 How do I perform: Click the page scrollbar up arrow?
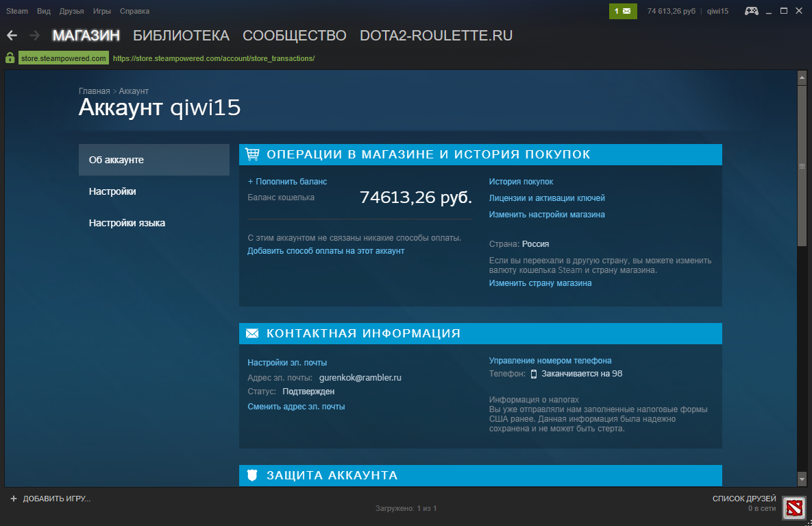(x=802, y=77)
